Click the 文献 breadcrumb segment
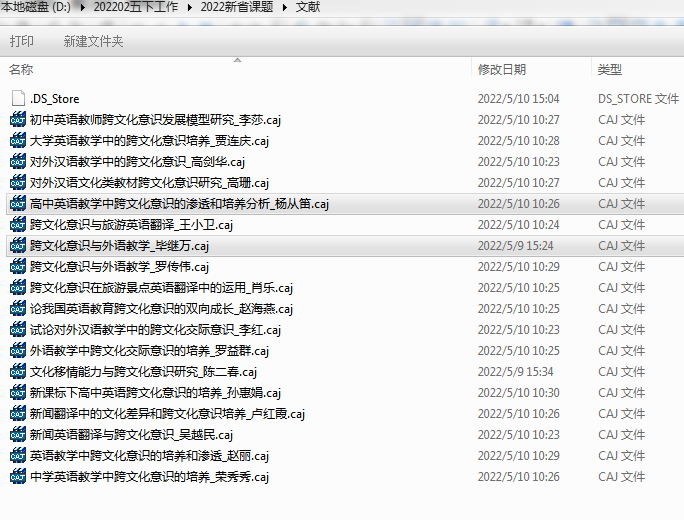 (308, 7)
